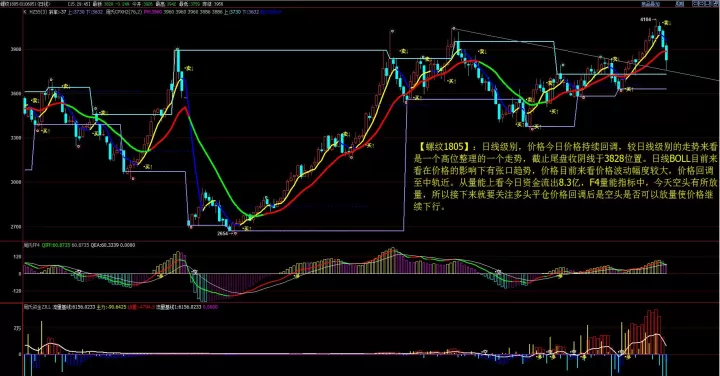Open the blue link text left of window icons

[650, 4]
